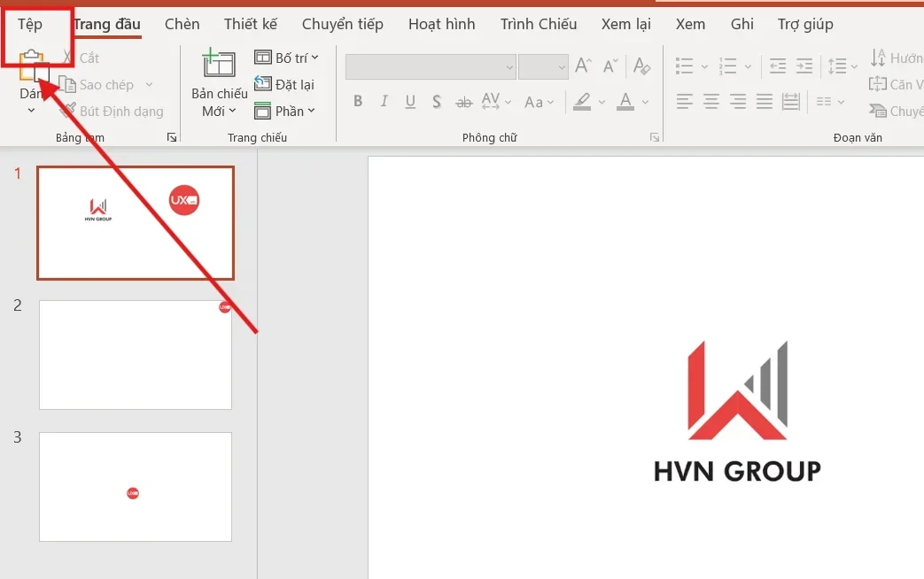Screen dimensions: 924x579
Task: Click the decrease font size icon
Action: pyautogui.click(x=610, y=66)
